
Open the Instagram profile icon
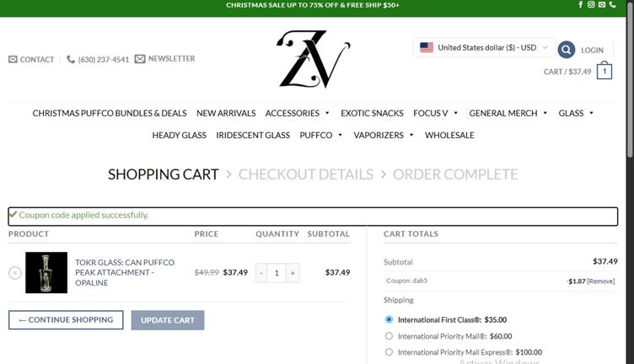click(591, 4)
